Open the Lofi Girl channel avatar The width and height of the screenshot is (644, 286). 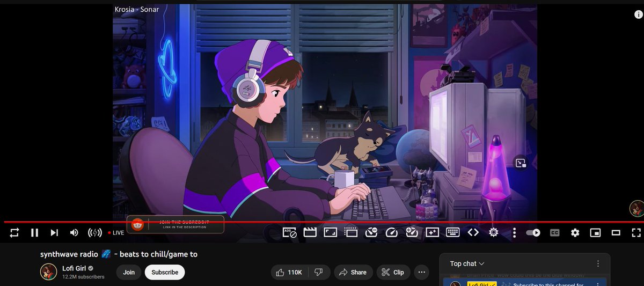click(x=49, y=272)
